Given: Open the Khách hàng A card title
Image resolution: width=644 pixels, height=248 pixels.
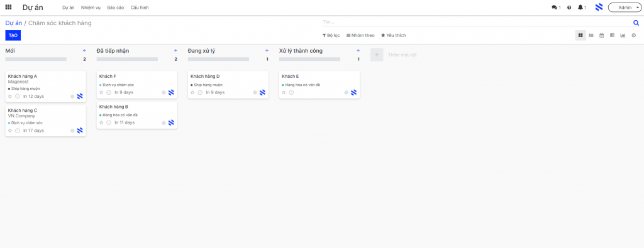Looking at the screenshot, I should [23, 76].
